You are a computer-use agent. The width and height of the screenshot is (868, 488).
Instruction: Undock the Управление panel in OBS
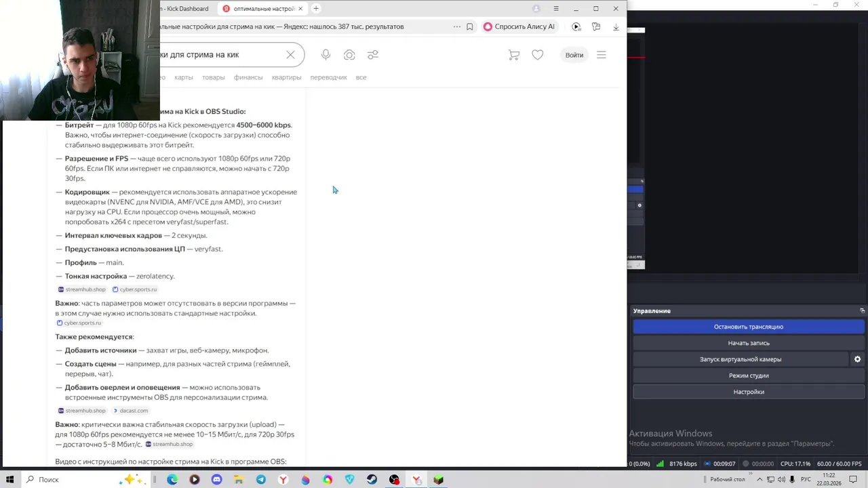tap(862, 310)
